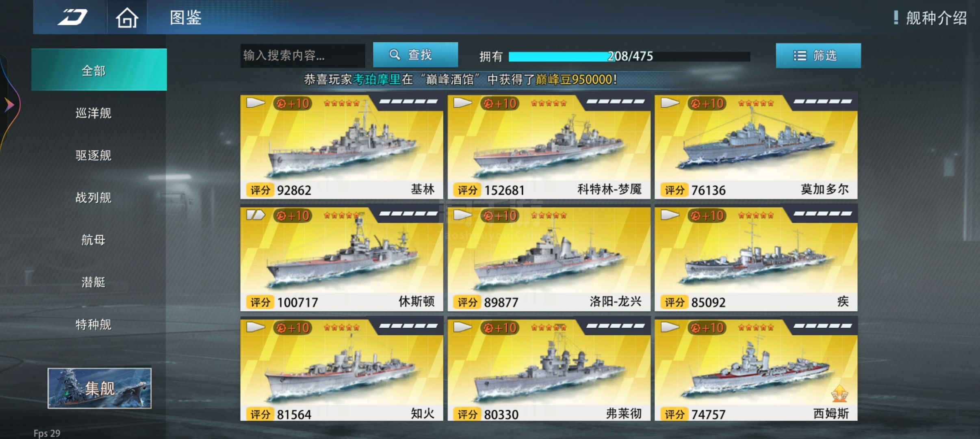Click the magnifier search icon in 查找
The height and width of the screenshot is (439, 980).
[395, 54]
